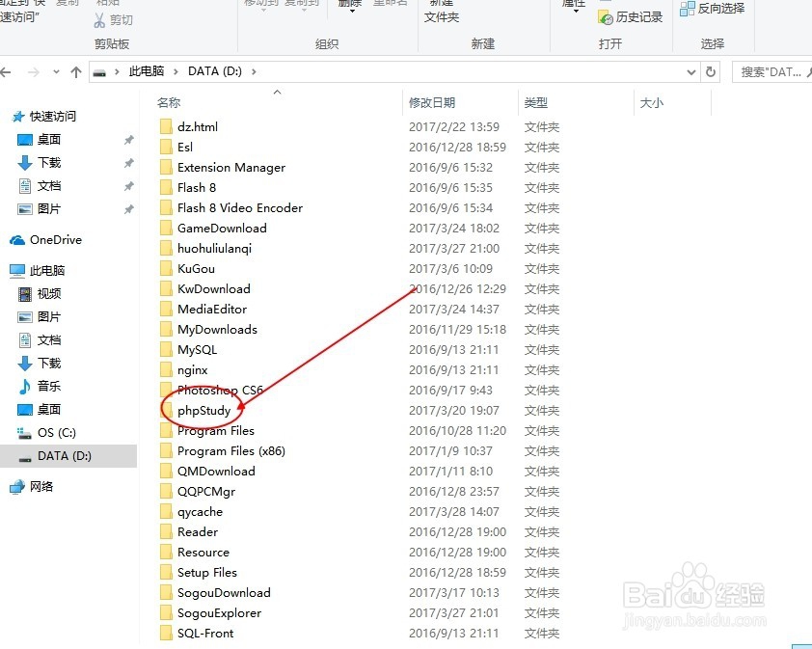Select Program Files (x86) folder name

[x=231, y=451]
